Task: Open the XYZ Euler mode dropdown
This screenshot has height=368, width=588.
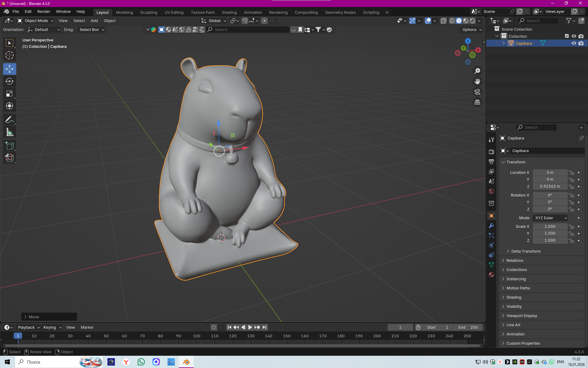Action: tap(550, 218)
